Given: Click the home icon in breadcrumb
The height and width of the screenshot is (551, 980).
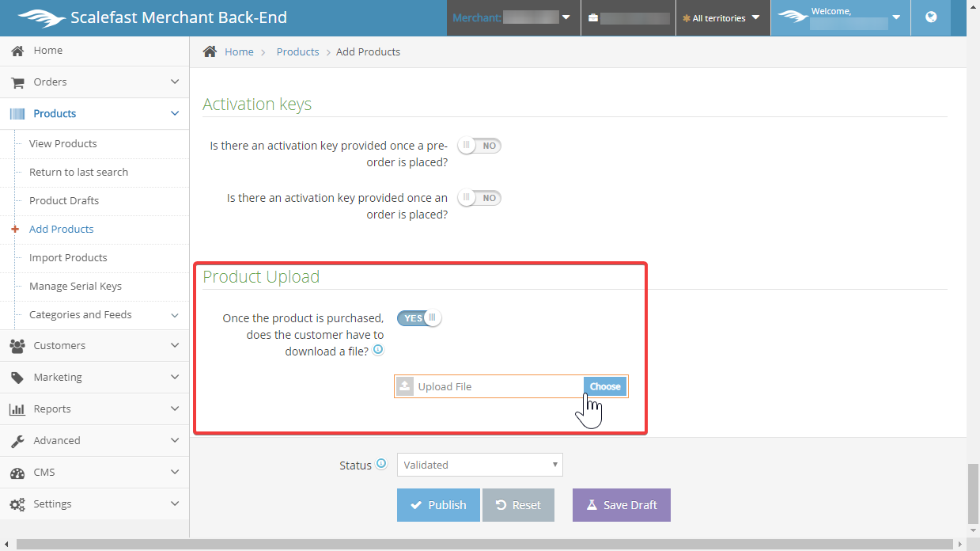Looking at the screenshot, I should pyautogui.click(x=210, y=51).
